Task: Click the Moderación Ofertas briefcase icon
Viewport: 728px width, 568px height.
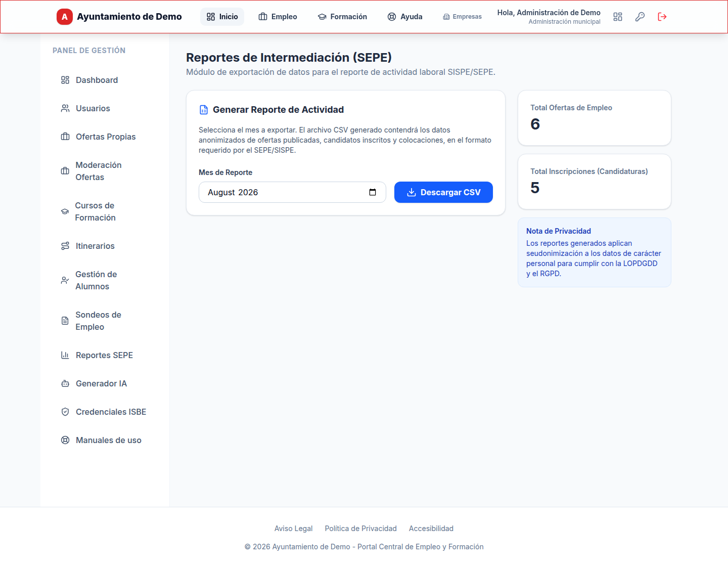Action: (x=65, y=171)
